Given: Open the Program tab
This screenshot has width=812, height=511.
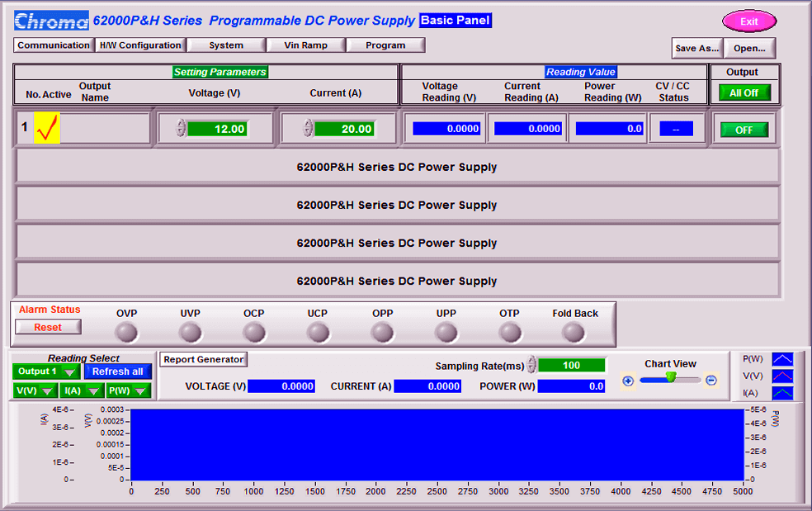Looking at the screenshot, I should [x=385, y=45].
